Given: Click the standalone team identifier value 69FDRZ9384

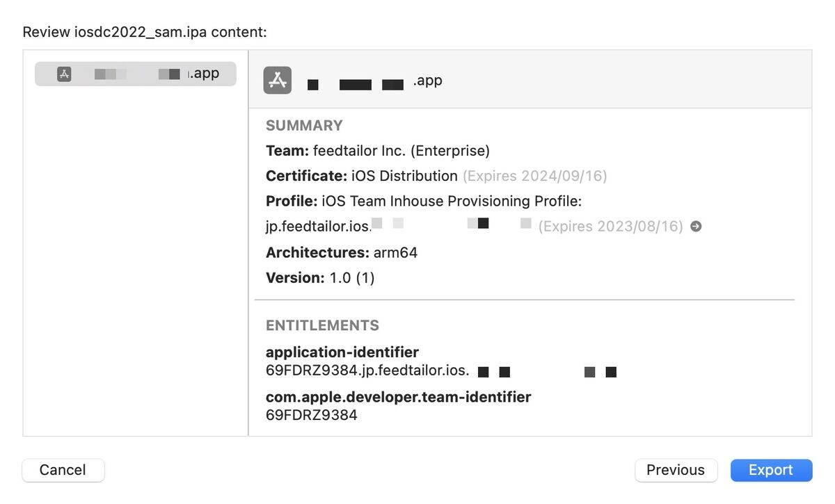Looking at the screenshot, I should click(x=312, y=416).
